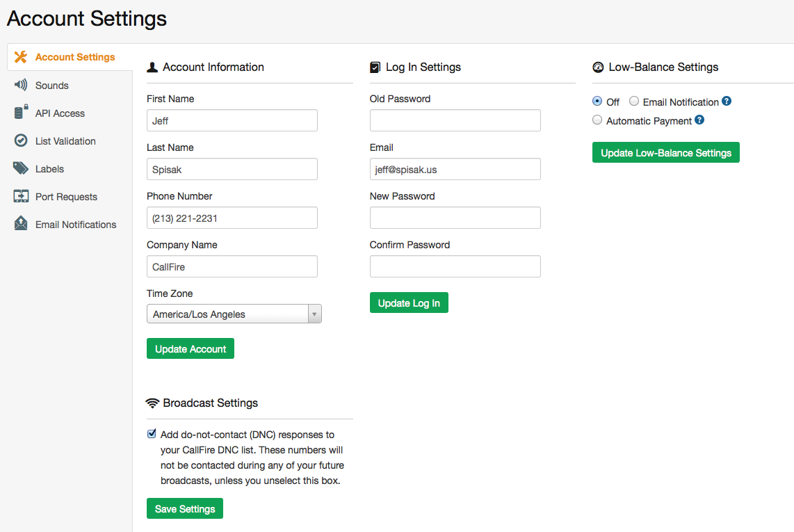Click help icon beside Automatic Payment
This screenshot has width=794, height=532.
699,120
